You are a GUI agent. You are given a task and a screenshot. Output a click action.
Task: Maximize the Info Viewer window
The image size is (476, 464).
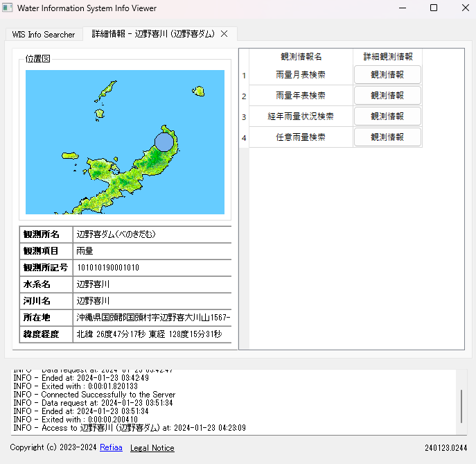pos(434,8)
